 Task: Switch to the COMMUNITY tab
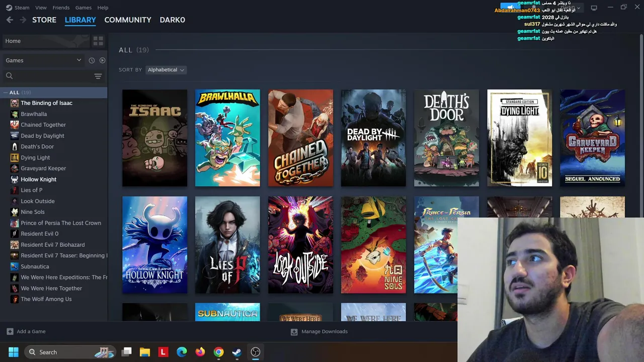pos(128,20)
